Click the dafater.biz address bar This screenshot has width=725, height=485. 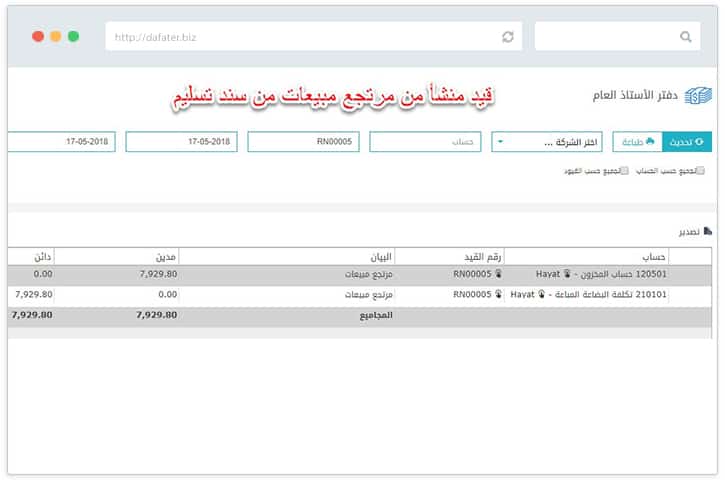click(x=300, y=37)
